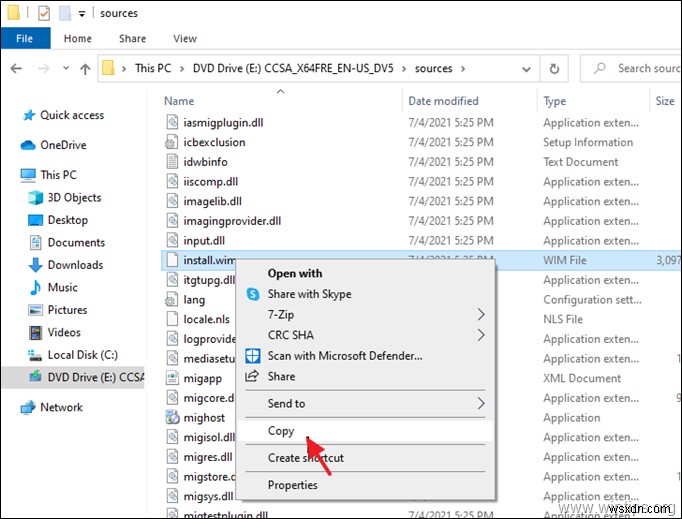Sort by the Size column header

665,101
